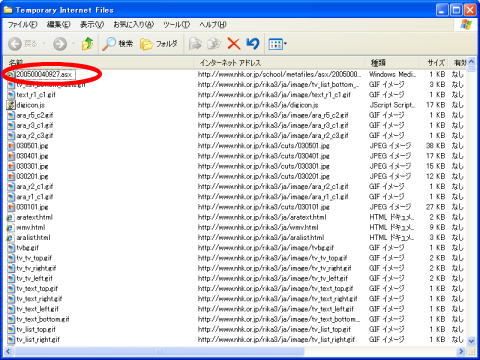
Task: Click the ara_r5_c2.gif file icon
Action: click(x=11, y=115)
